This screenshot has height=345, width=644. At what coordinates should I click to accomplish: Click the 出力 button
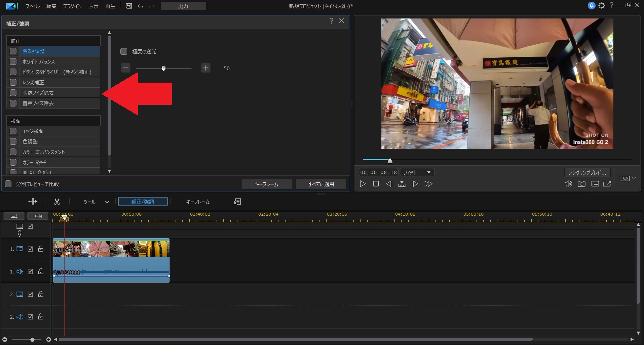point(183,6)
